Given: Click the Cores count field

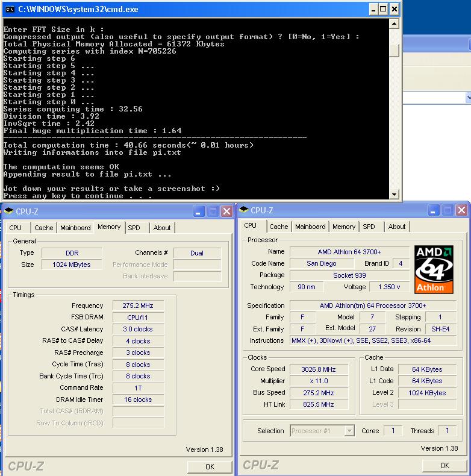Looking at the screenshot, I should tap(393, 431).
